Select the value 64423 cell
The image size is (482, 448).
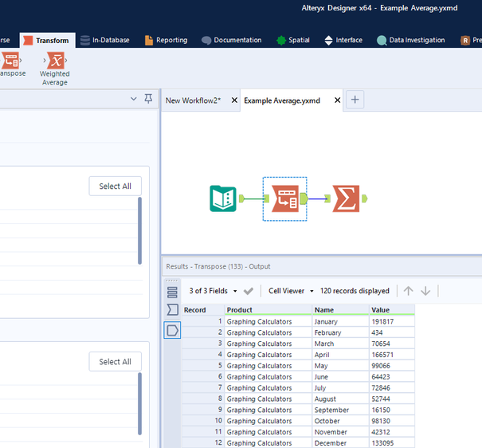[392, 377]
